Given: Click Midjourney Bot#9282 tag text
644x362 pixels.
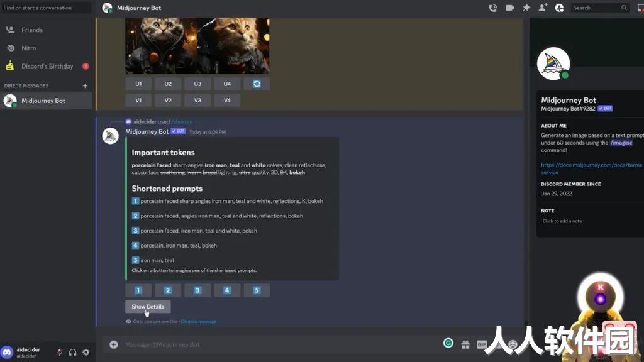Looking at the screenshot, I should 568,109.
